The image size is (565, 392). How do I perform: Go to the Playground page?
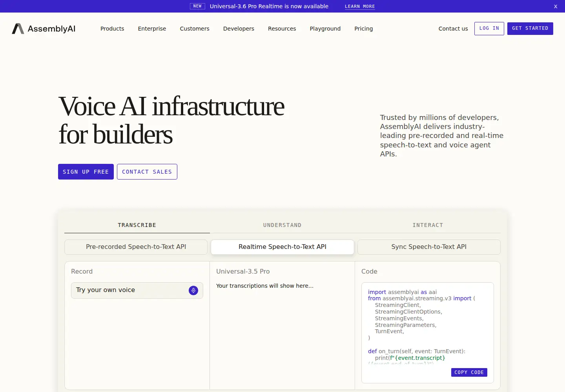point(325,29)
